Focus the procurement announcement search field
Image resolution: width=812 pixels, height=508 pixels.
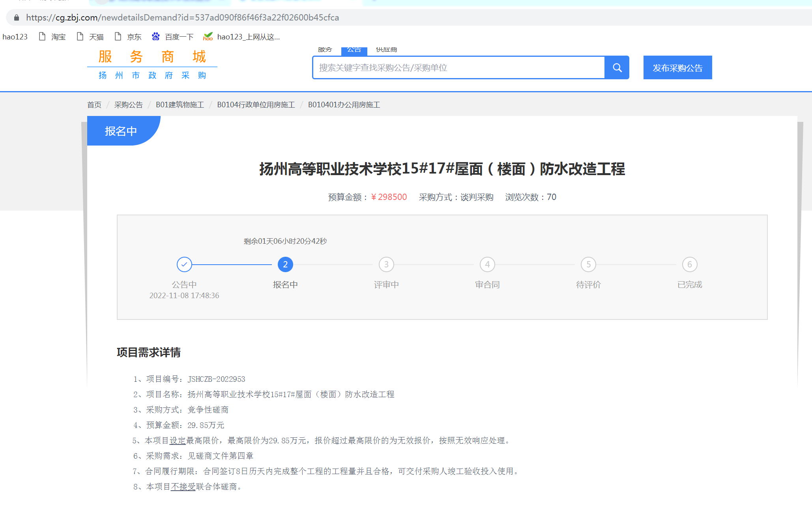tap(458, 68)
